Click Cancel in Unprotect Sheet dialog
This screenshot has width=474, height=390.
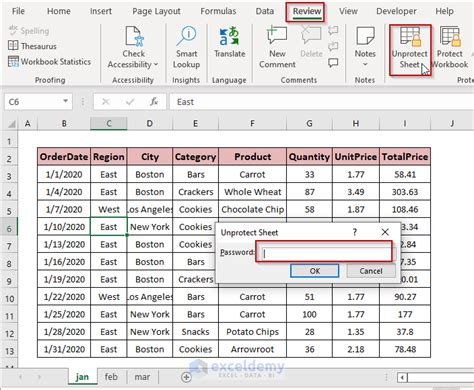(x=371, y=271)
